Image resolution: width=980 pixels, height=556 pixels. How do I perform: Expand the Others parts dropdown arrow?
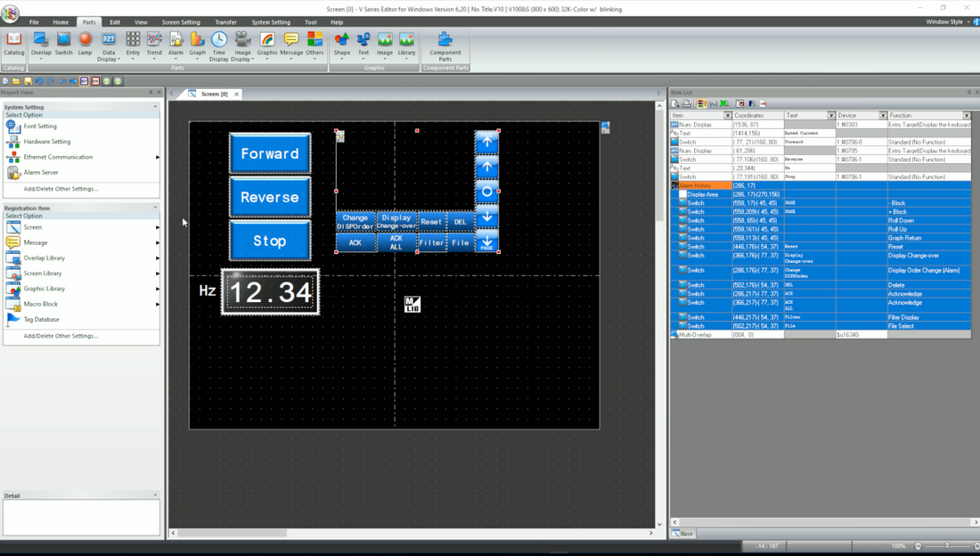coord(314,61)
